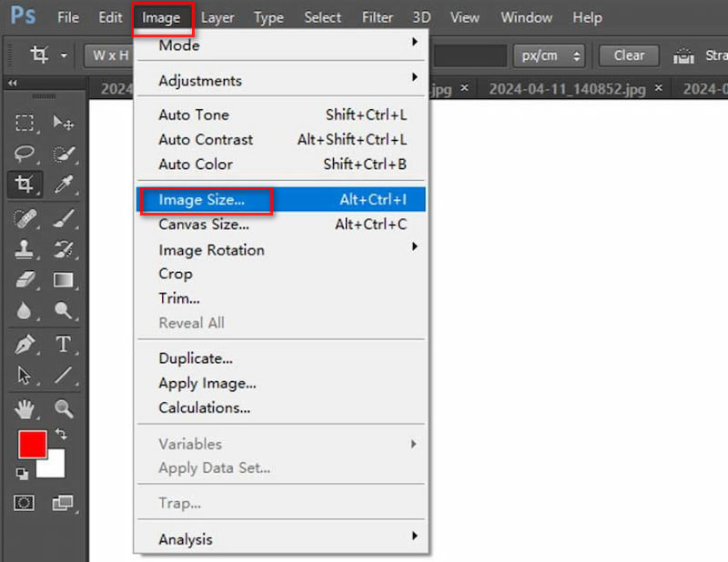728x562 pixels.
Task: Expand the Adjustments submenu
Action: tap(281, 80)
